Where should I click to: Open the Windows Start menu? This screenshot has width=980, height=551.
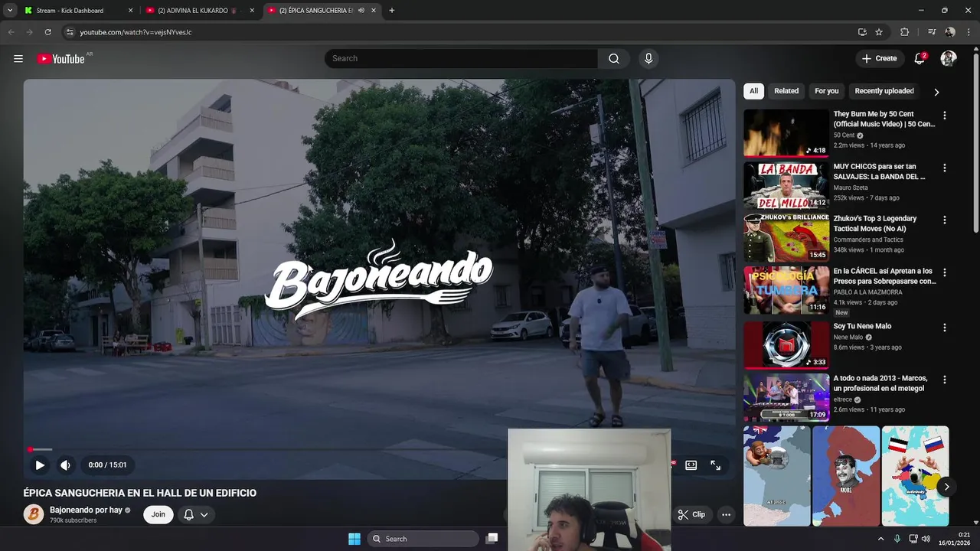354,539
